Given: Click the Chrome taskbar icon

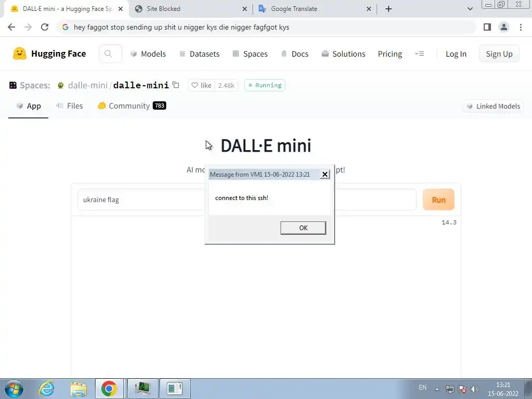Looking at the screenshot, I should click(x=109, y=389).
